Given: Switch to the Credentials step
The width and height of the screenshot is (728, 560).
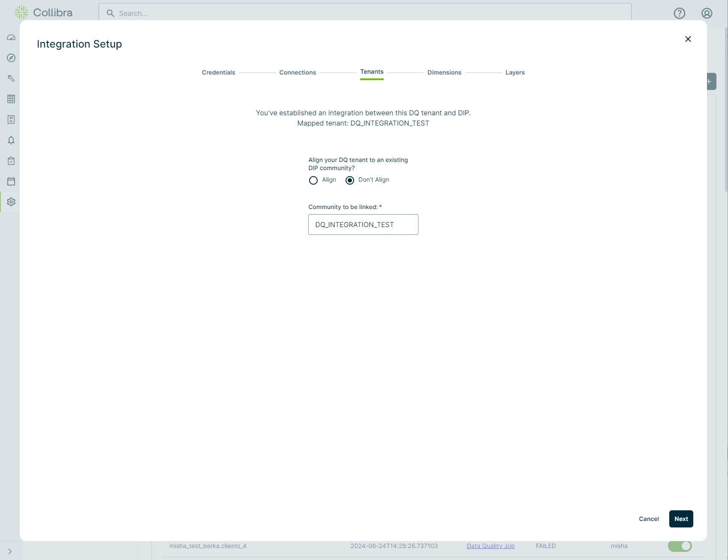Looking at the screenshot, I should pos(218,72).
